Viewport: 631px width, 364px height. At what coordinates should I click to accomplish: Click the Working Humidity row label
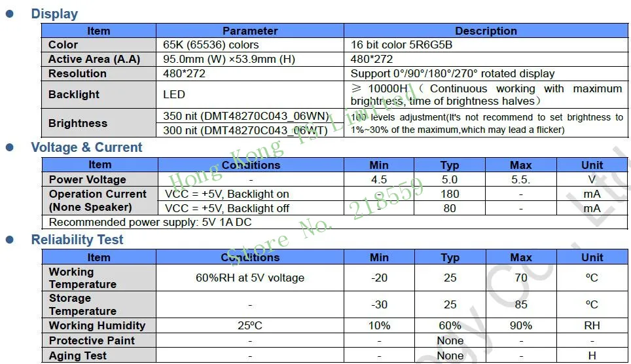97,325
